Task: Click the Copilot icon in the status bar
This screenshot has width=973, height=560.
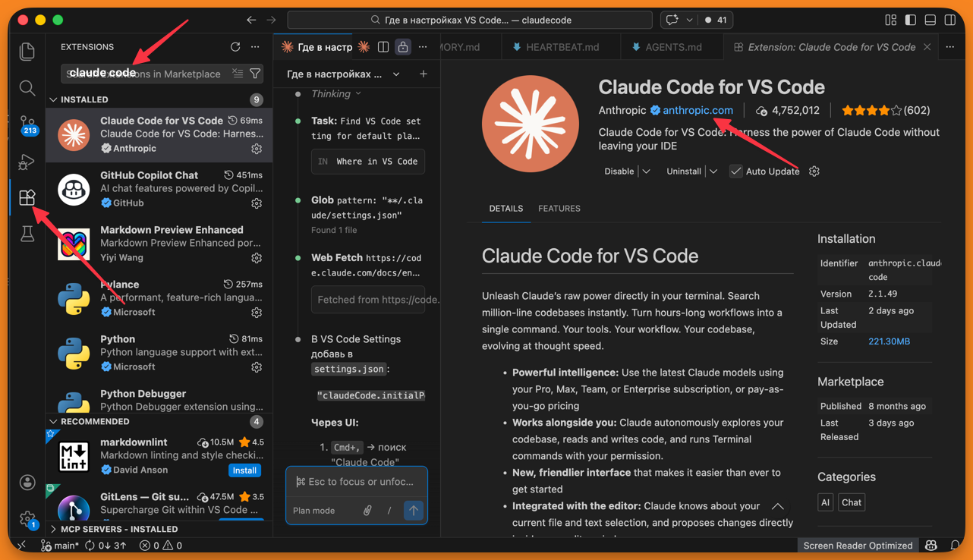Action: pyautogui.click(x=930, y=545)
